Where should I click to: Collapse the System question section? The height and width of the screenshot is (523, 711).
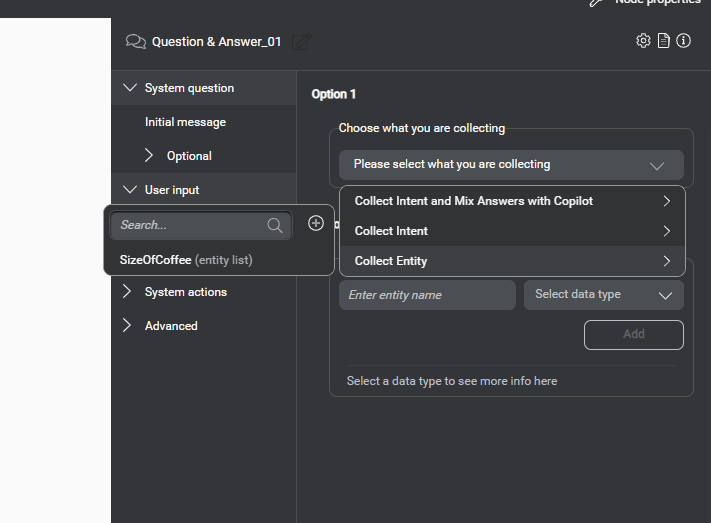click(x=129, y=88)
